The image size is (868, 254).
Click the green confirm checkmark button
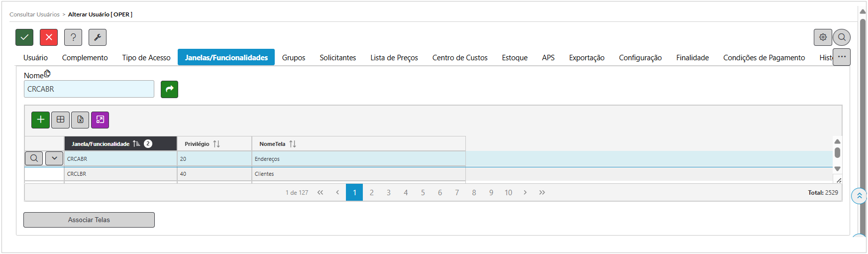[x=24, y=37]
